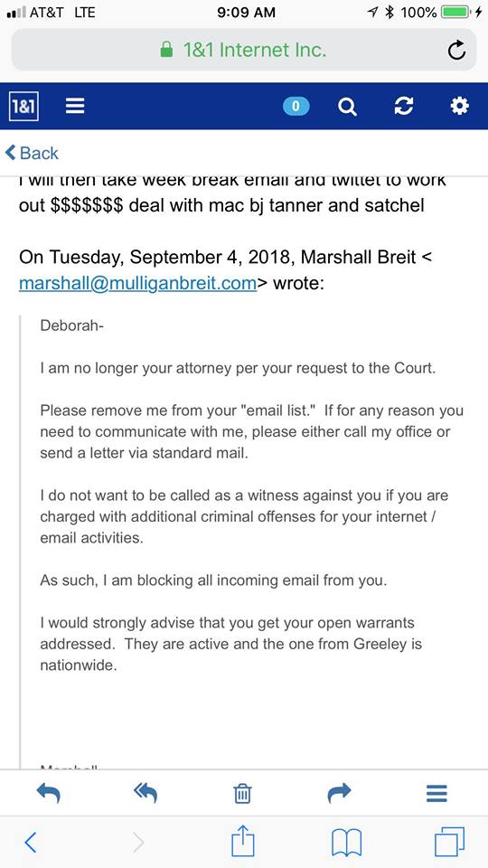Go to the previous page in Safari
The image size is (488, 868).
(x=31, y=843)
